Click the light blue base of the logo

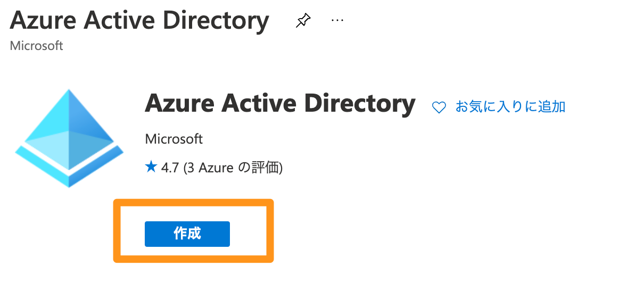[x=69, y=165]
